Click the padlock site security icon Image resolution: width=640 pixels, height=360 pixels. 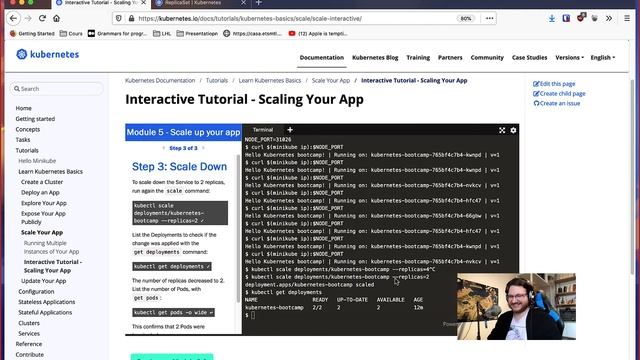[131, 18]
